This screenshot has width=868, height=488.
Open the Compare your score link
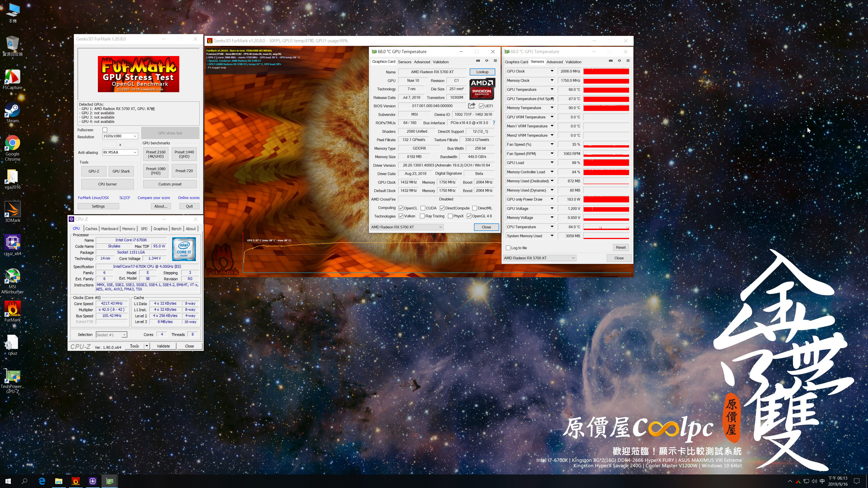[x=154, y=198]
